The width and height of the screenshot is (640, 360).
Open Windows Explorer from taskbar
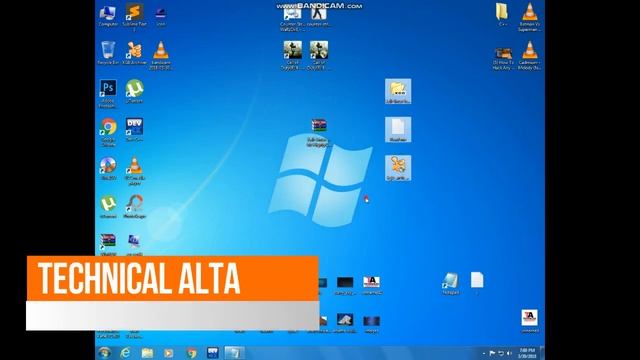pos(147,353)
